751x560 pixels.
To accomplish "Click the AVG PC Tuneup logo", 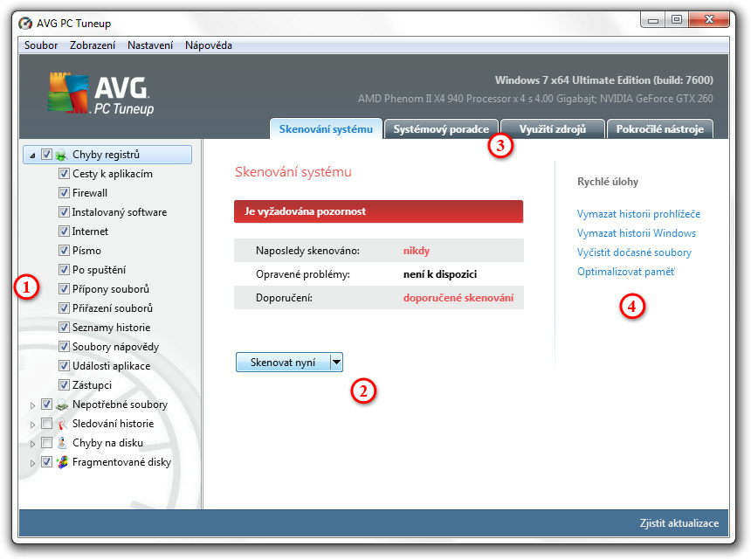I will tap(100, 93).
